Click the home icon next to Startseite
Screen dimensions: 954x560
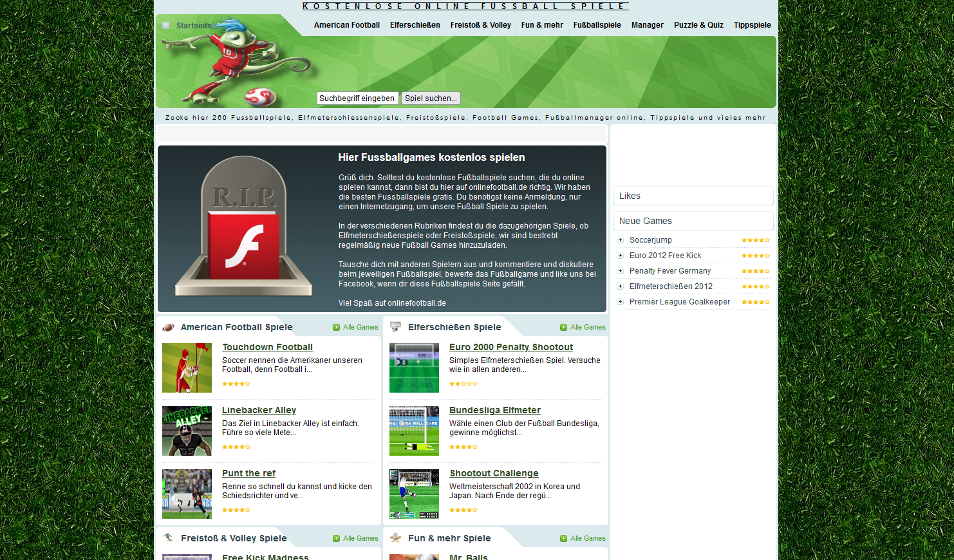(166, 25)
